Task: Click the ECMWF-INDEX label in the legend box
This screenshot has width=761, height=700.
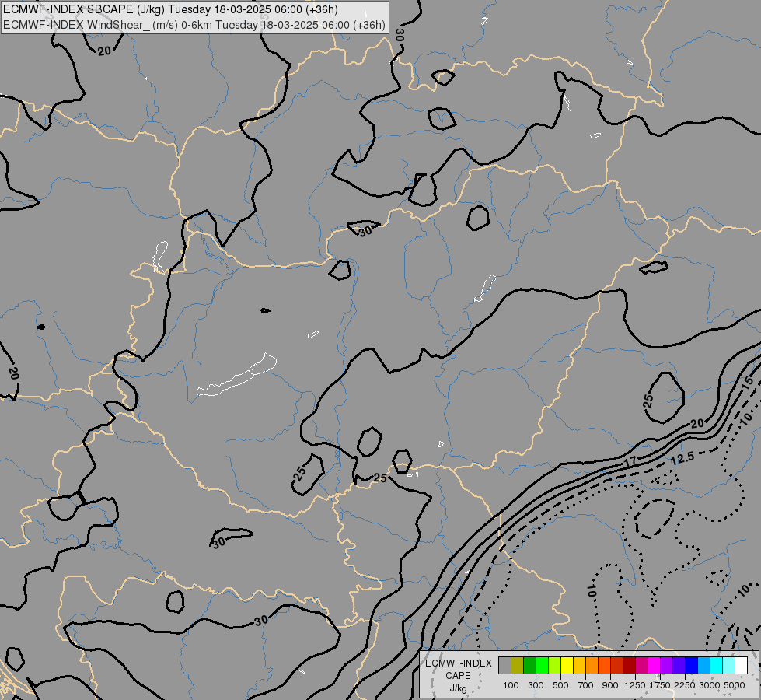Action: point(459,663)
